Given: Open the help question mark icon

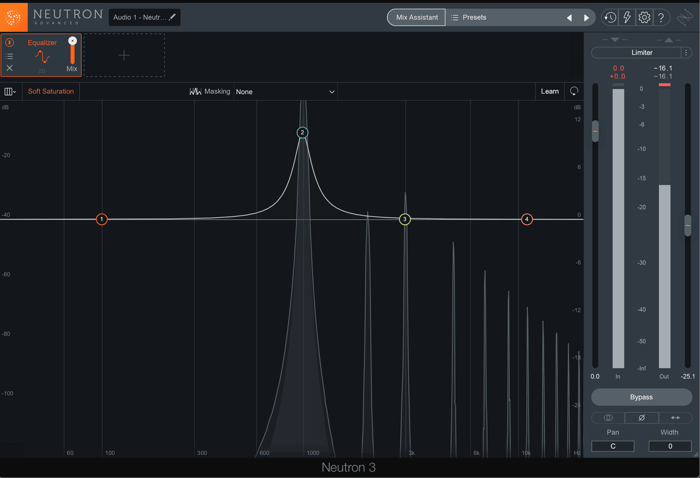Looking at the screenshot, I should tap(661, 17).
